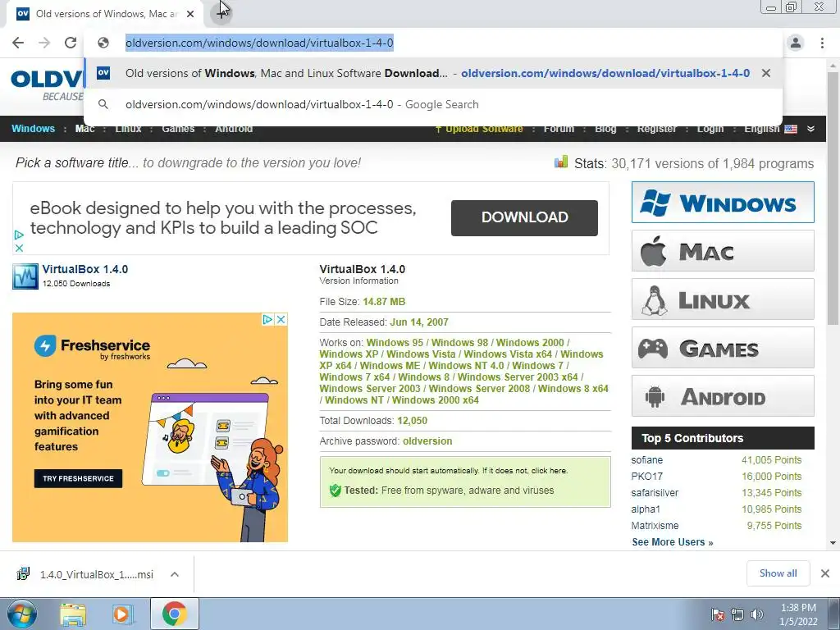Close the Freshservice ad
The width and height of the screenshot is (840, 630).
pyautogui.click(x=281, y=320)
